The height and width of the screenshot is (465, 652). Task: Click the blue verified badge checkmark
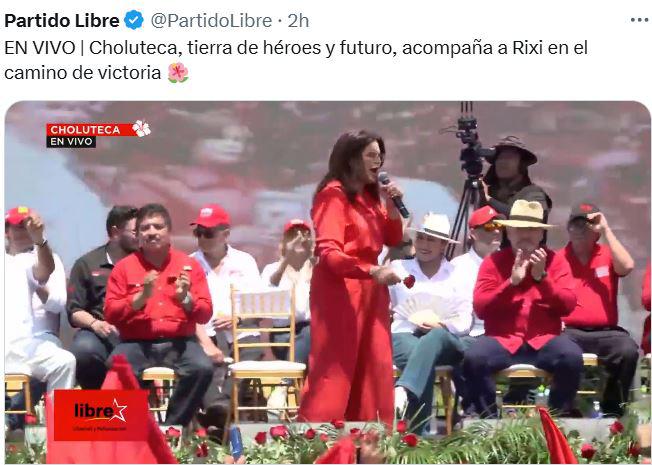134,20
